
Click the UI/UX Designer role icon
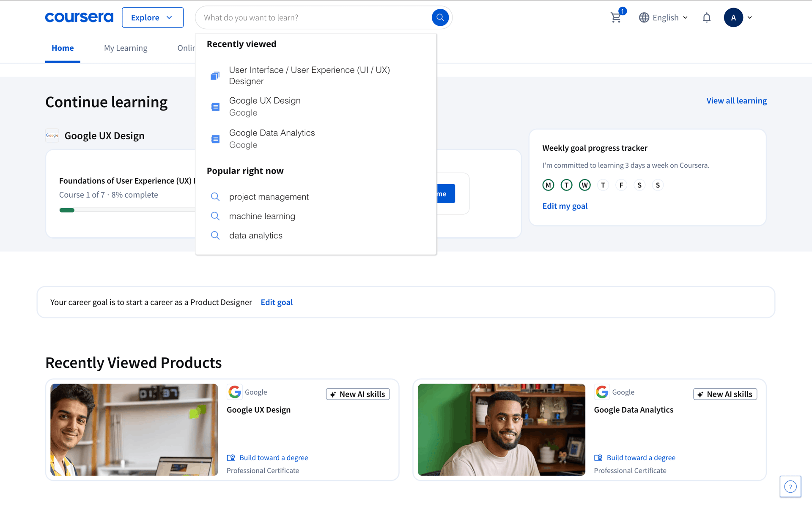pyautogui.click(x=215, y=76)
